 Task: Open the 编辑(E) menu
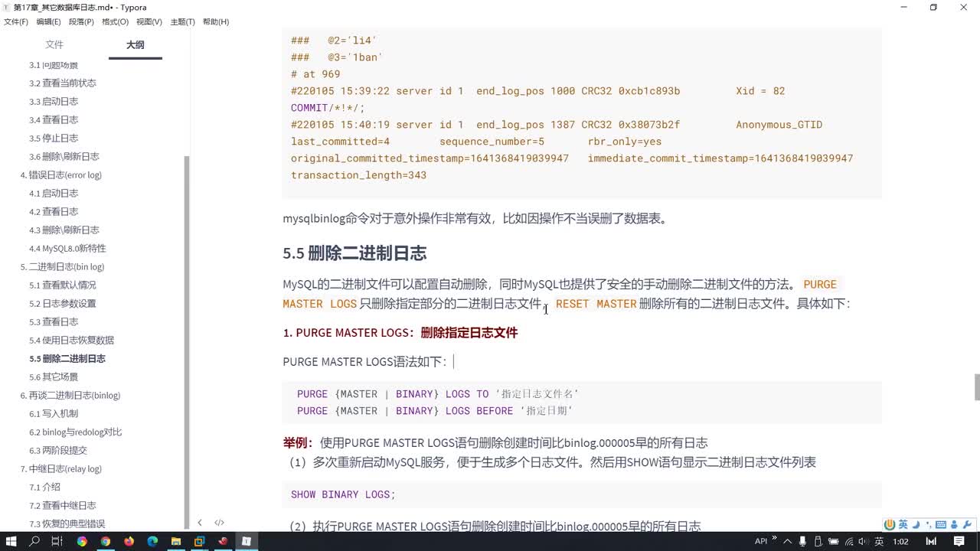point(49,22)
